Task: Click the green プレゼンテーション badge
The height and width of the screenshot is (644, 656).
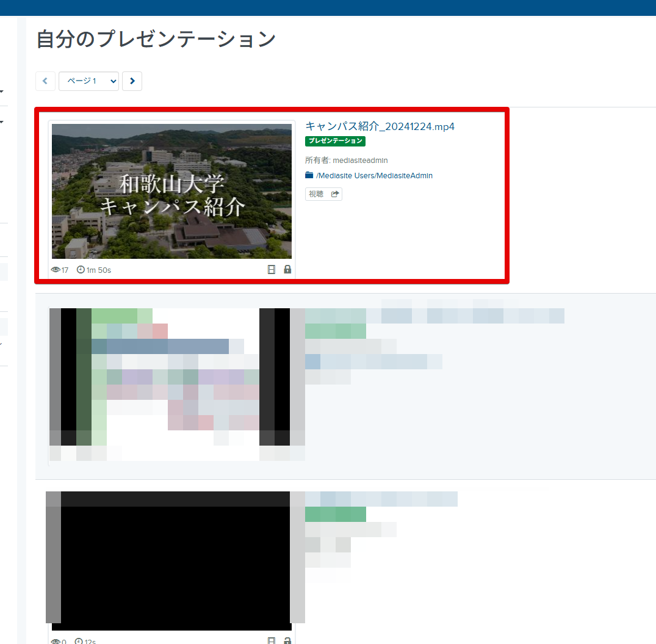Action: [x=335, y=141]
